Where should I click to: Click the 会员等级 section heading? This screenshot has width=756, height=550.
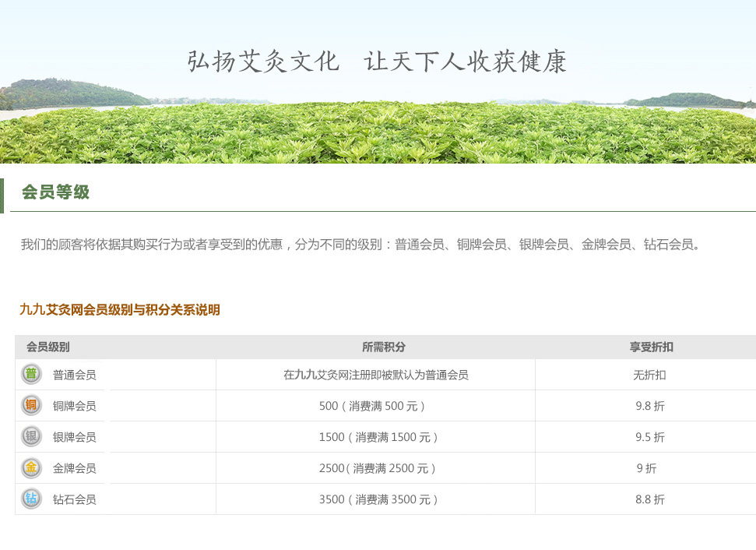pyautogui.click(x=55, y=192)
